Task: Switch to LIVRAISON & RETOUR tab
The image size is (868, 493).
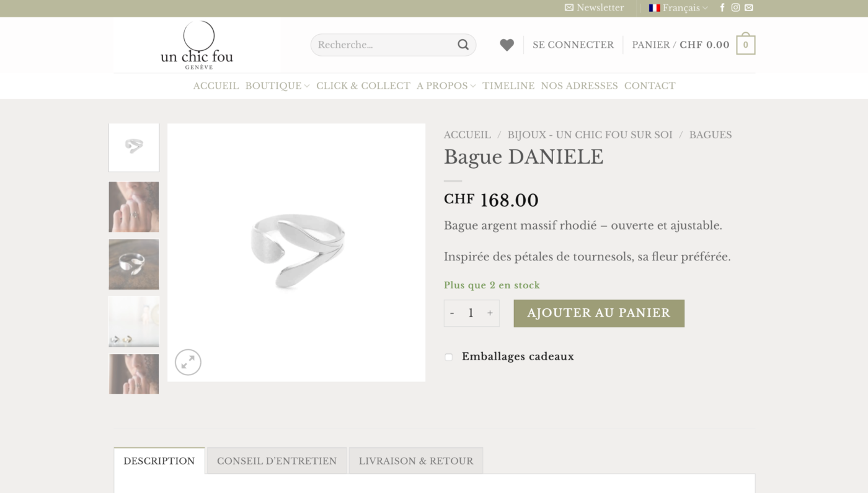Action: tap(416, 461)
